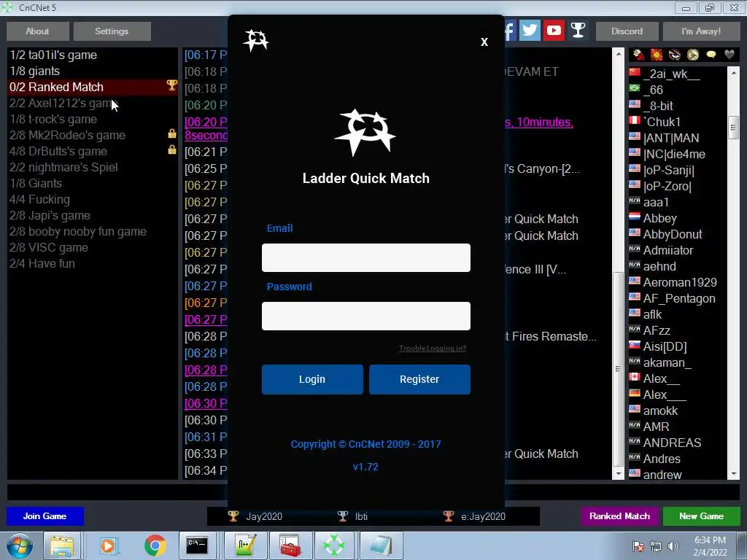The width and height of the screenshot is (747, 560).
Task: Click the ladder trophy icon in top bar
Action: tap(578, 31)
